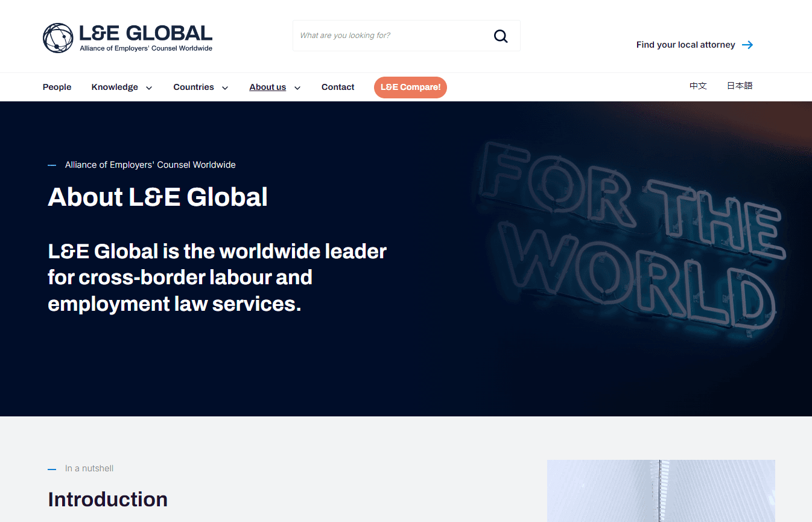
Task: Focus the 'What are you looking for?' search field
Action: (407, 36)
